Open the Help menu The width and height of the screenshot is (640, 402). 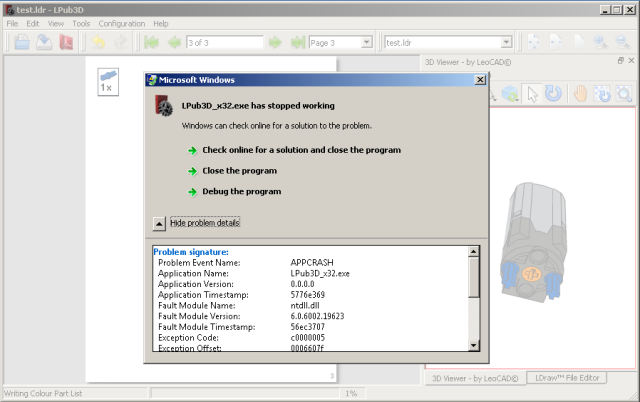(x=161, y=24)
